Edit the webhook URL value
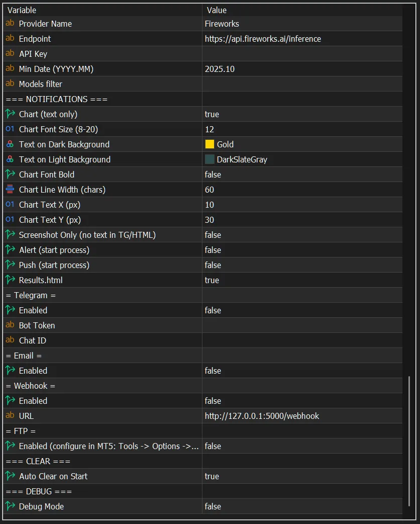Viewport: 420px width, 524px height. [x=302, y=416]
